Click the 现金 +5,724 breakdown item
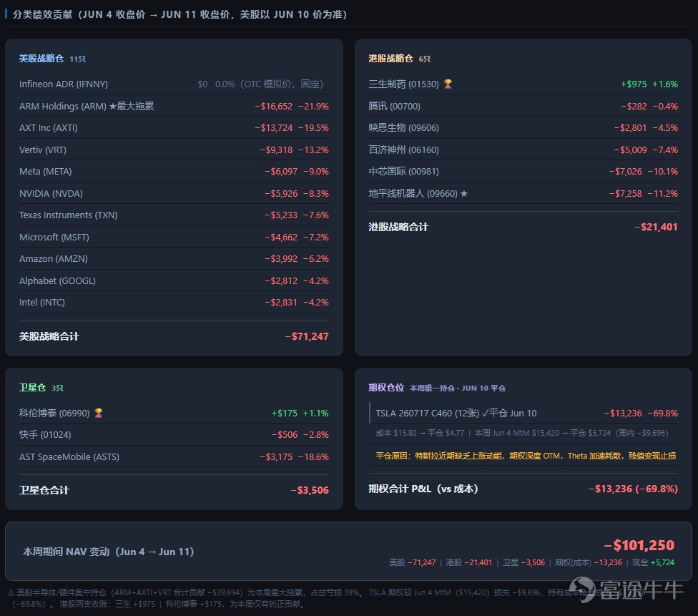This screenshot has width=698, height=616. 653,562
